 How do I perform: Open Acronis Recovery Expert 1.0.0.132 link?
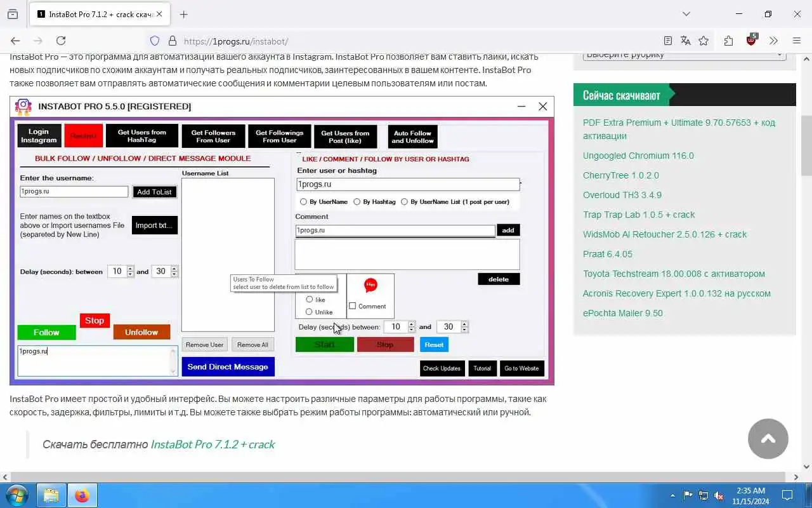coord(676,293)
